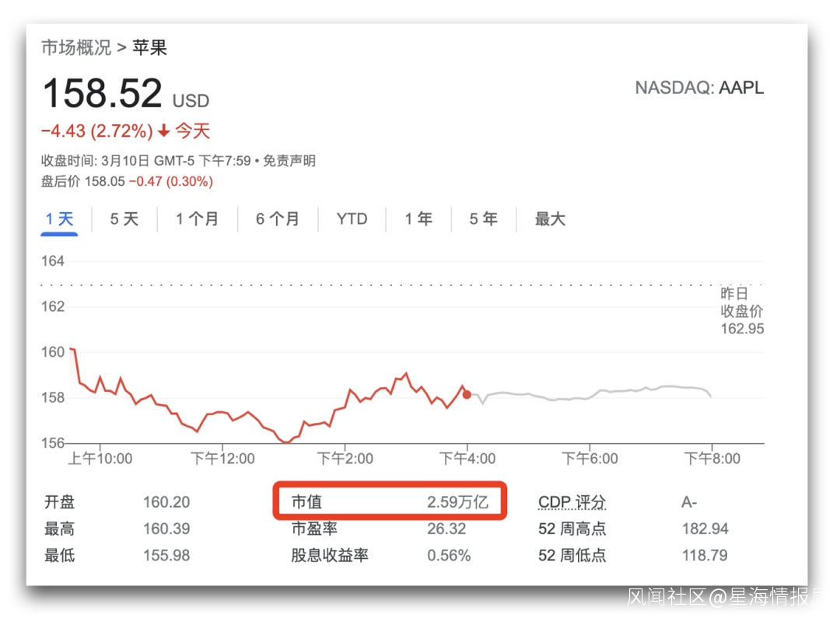Click the 昨日收盘价 162.95 label
Image resolution: width=840 pixels, height=618 pixels.
742,312
